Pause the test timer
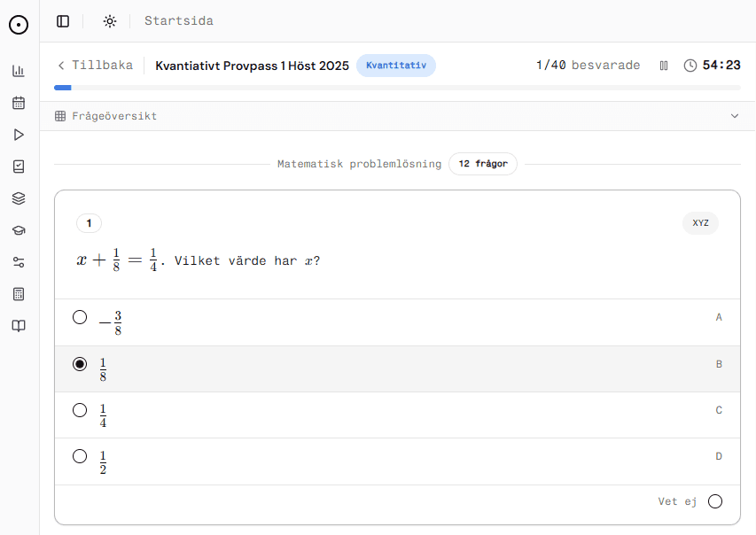 pos(664,66)
